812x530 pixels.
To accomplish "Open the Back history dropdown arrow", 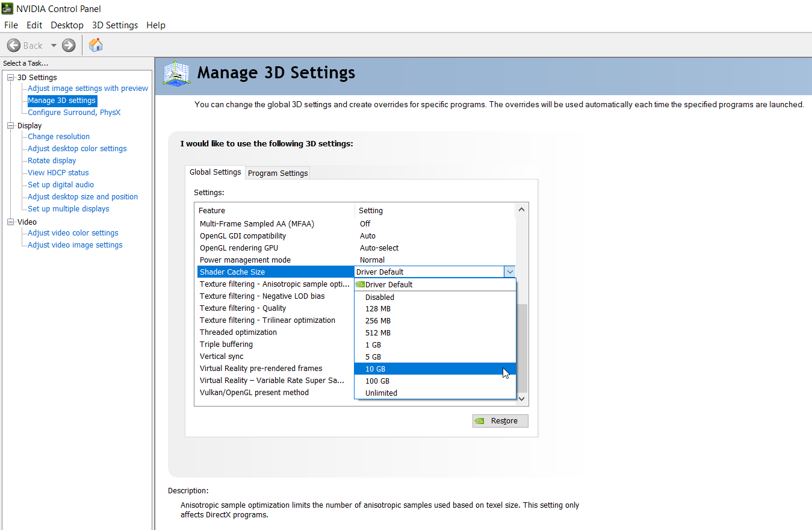I will point(54,45).
